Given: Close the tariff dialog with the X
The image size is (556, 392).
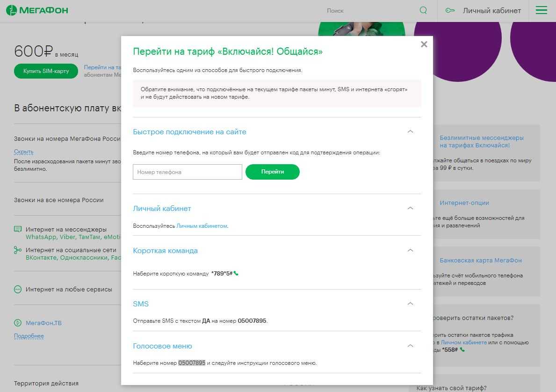Looking at the screenshot, I should point(424,44).
